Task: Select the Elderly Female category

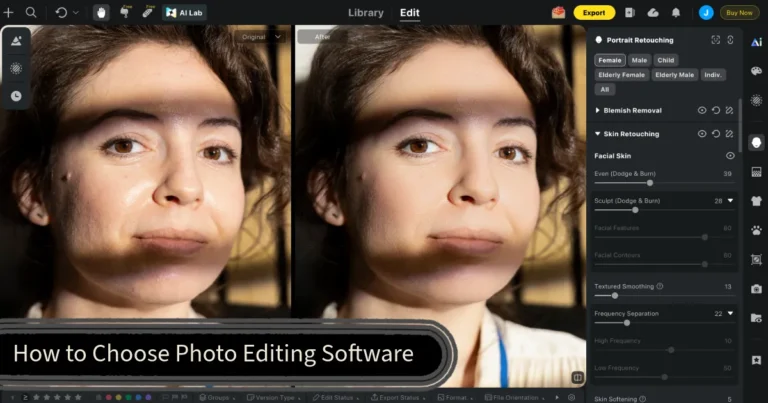Action: point(622,75)
